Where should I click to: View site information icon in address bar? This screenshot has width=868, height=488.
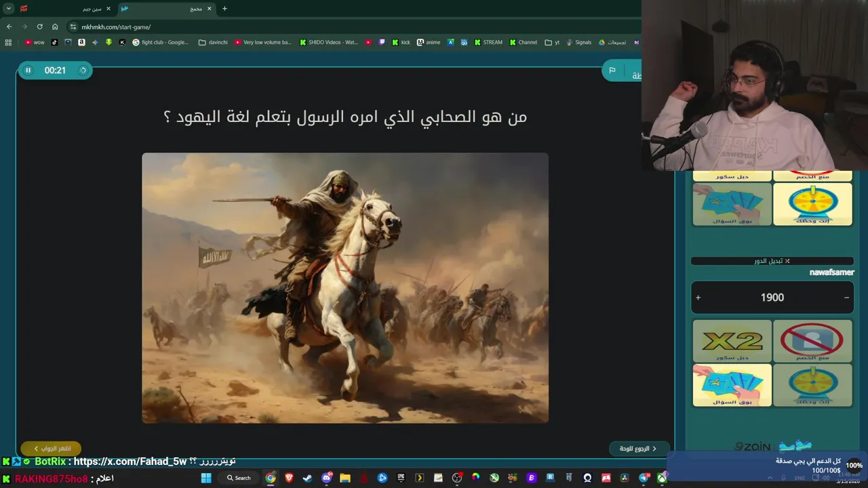tap(73, 27)
